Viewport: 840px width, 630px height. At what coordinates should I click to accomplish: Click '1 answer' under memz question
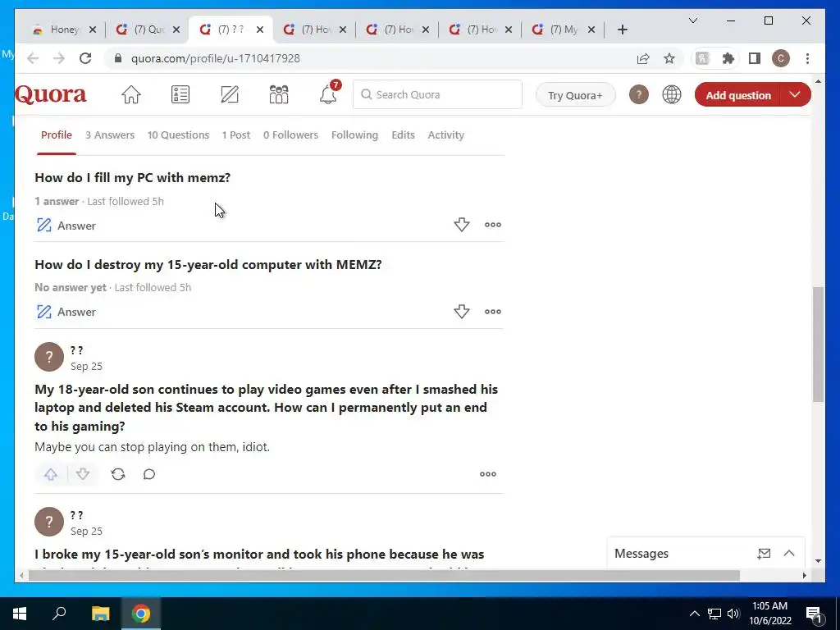tap(57, 202)
